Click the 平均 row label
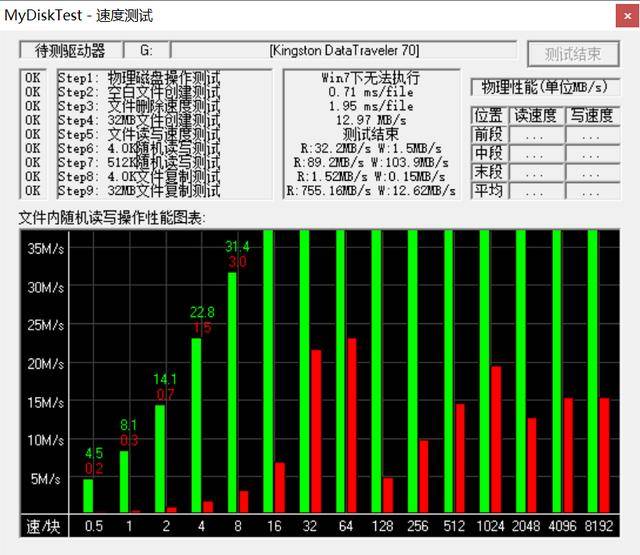This screenshot has width=640, height=555. tap(489, 191)
